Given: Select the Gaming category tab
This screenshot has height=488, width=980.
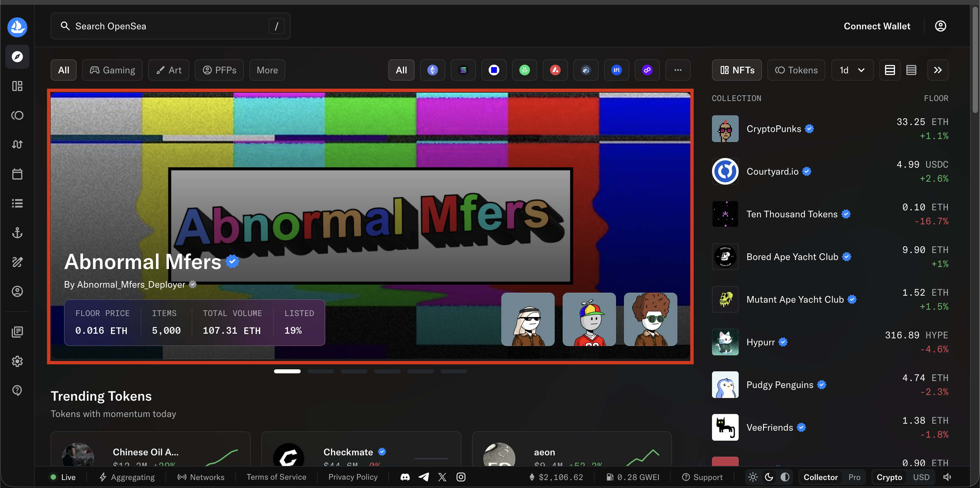Looking at the screenshot, I should (x=112, y=70).
